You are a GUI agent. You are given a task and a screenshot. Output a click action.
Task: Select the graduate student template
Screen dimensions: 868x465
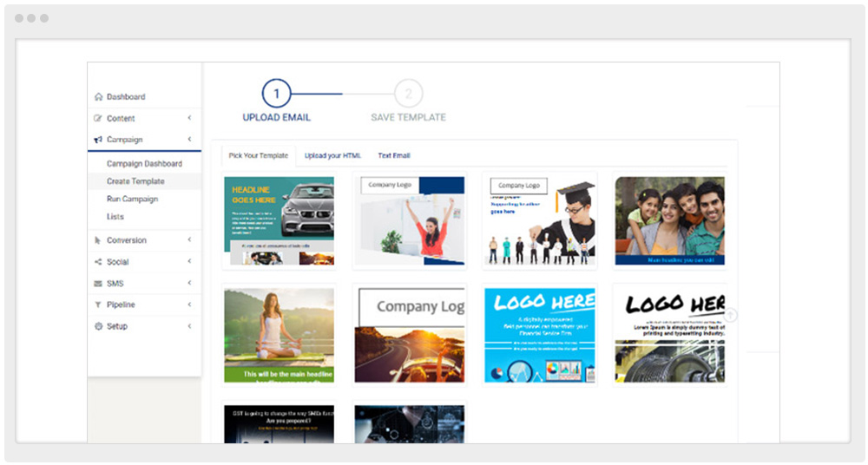540,221
